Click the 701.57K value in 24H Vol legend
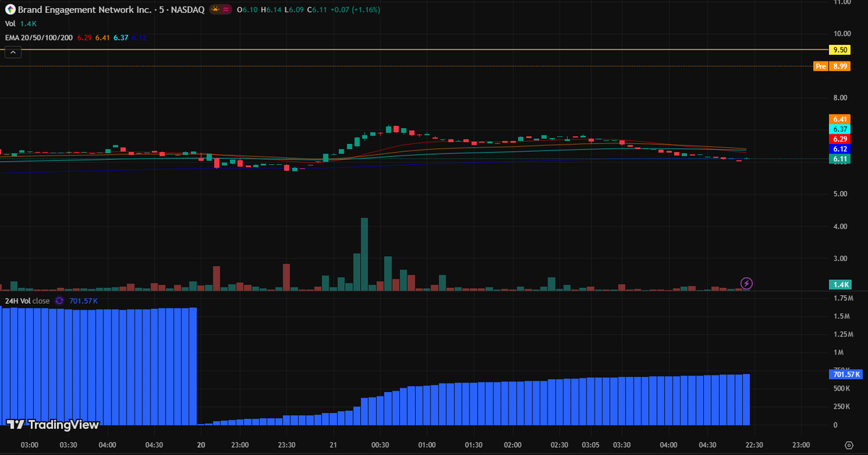The width and height of the screenshot is (868, 455). (83, 300)
